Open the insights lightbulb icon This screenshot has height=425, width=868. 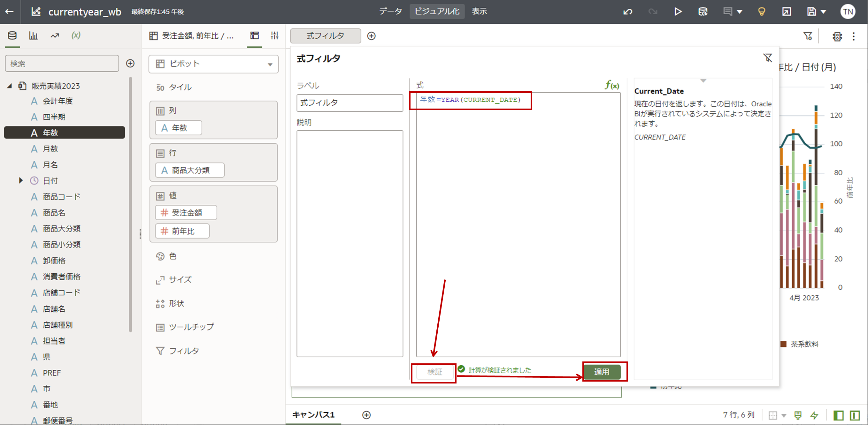point(761,12)
